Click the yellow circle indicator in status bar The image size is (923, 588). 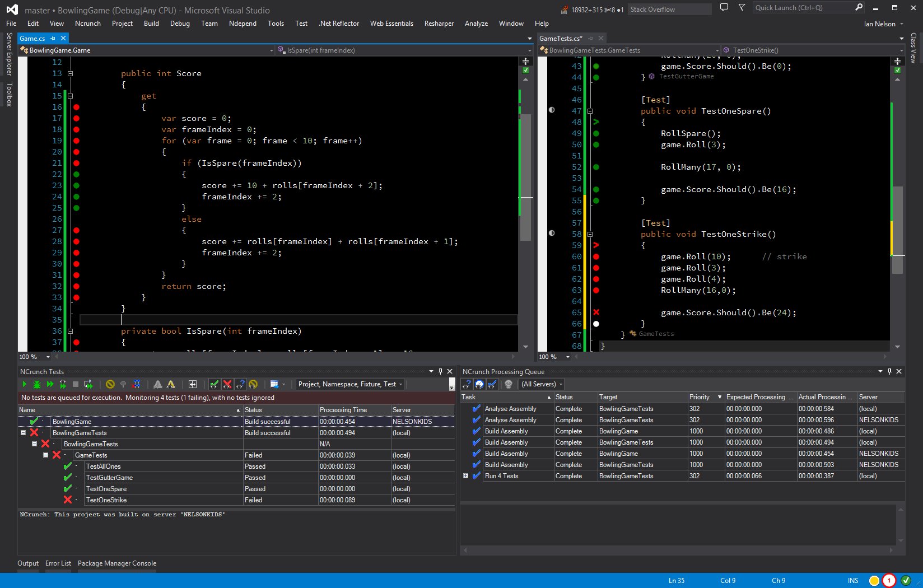[x=874, y=581]
